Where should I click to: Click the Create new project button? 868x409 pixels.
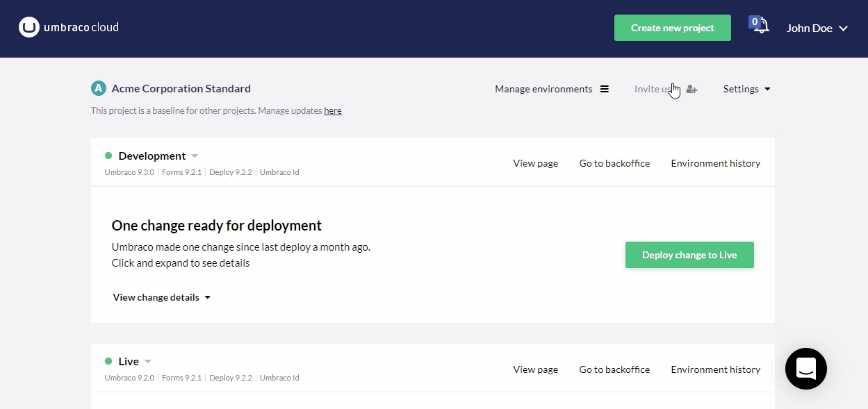(x=672, y=28)
